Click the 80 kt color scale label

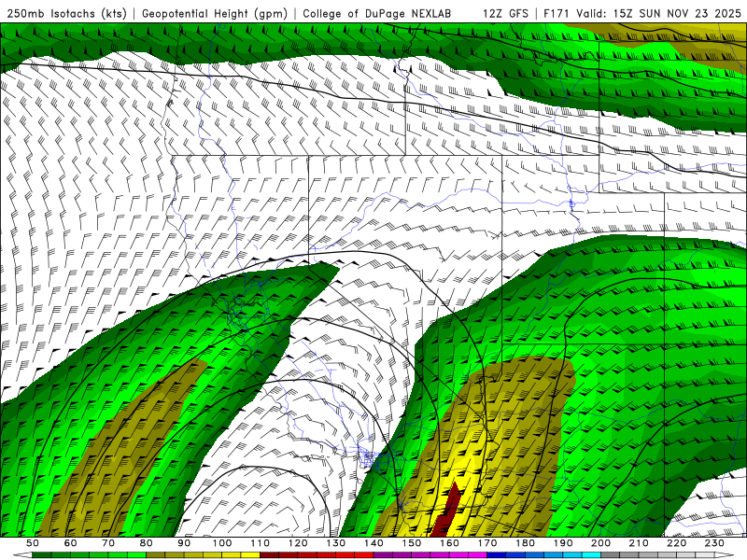point(147,543)
